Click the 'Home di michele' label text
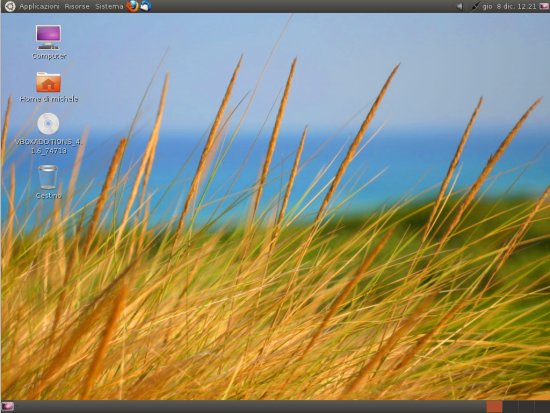This screenshot has width=550, height=413. [49, 99]
